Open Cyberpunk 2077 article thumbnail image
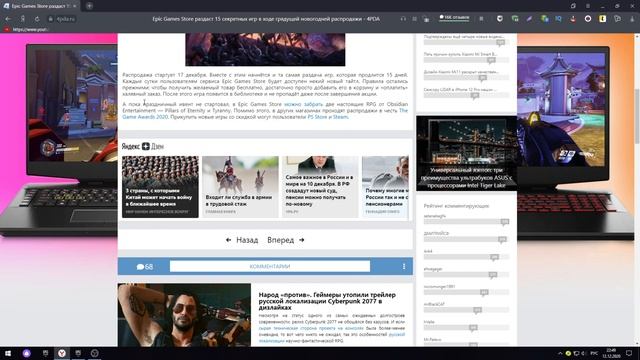640x360 pixels. 184,315
